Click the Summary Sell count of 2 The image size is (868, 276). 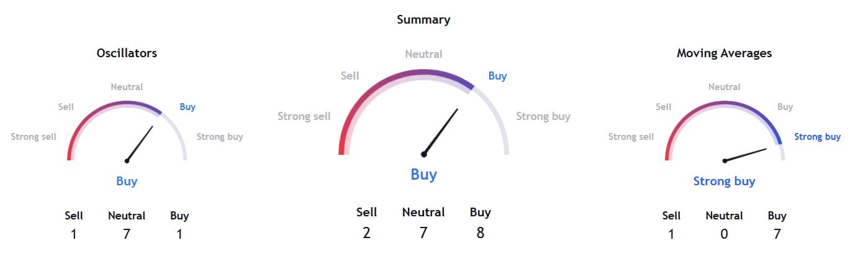pos(366,233)
